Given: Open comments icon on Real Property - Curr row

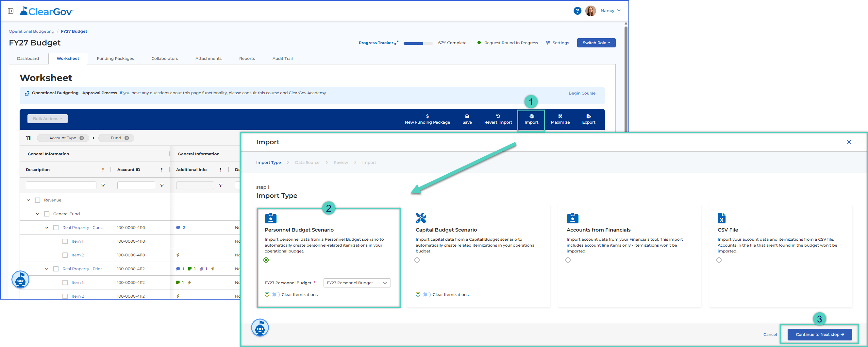Looking at the screenshot, I should click(178, 228).
